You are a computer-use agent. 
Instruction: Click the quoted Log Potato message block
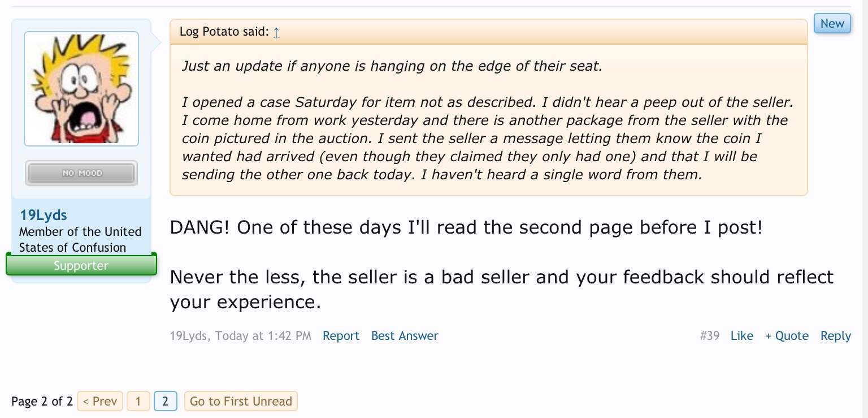[488, 120]
